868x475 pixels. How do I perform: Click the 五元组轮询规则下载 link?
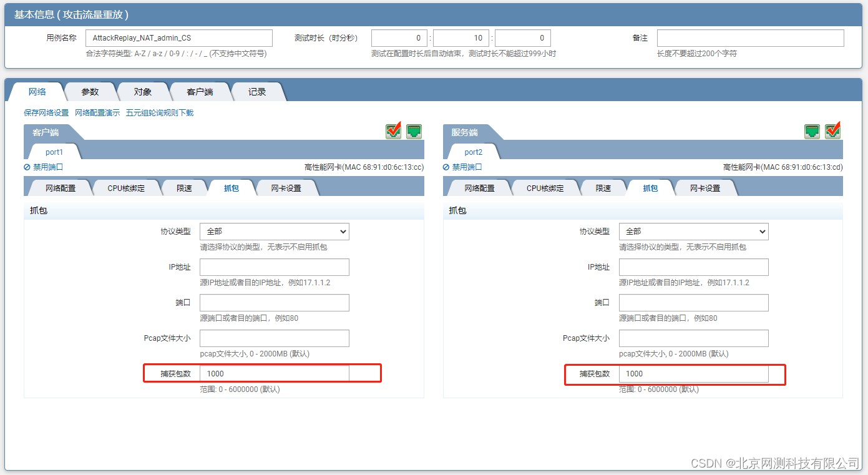point(160,113)
